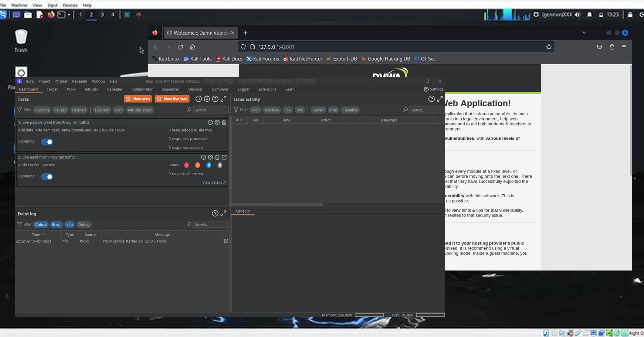Switch to the Repeater tab in Burp
Image resolution: width=644 pixels, height=337 pixels.
(x=115, y=89)
